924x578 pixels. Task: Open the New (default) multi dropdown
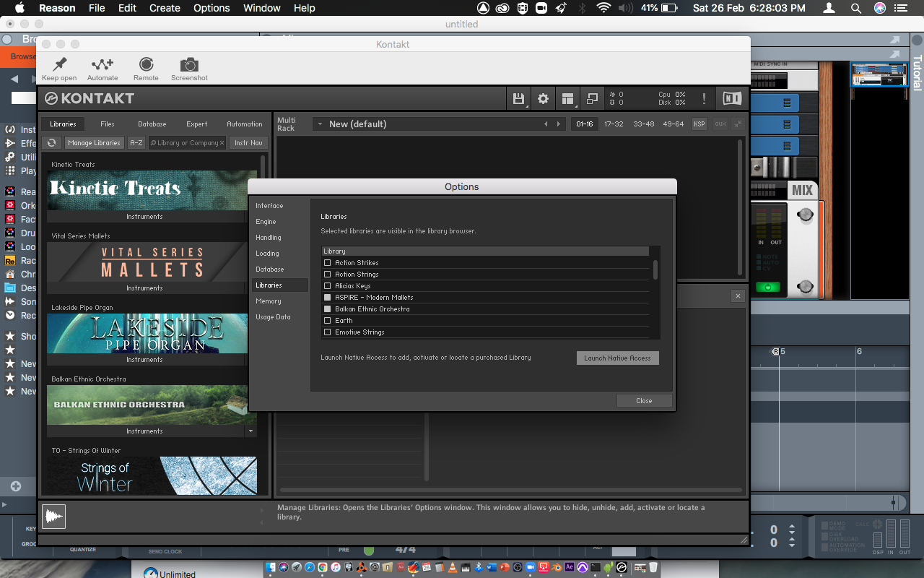[319, 124]
